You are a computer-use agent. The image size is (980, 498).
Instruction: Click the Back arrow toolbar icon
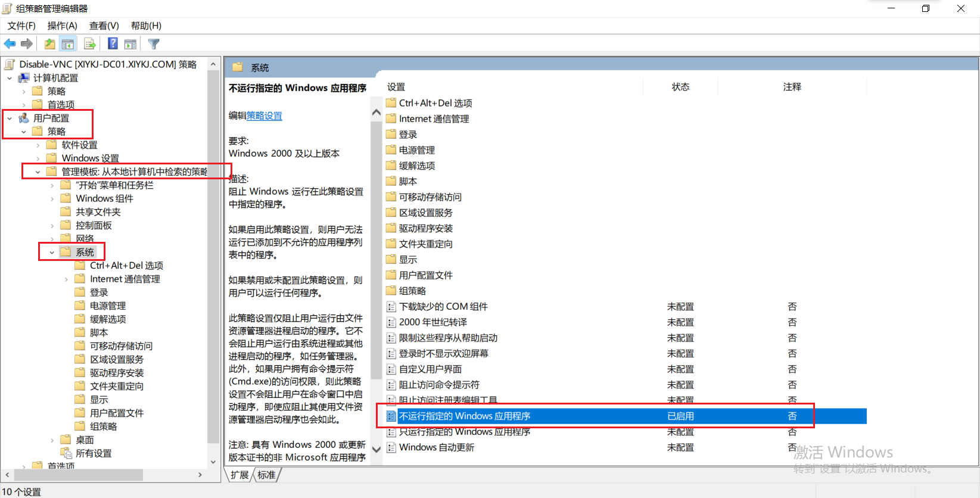click(x=10, y=43)
